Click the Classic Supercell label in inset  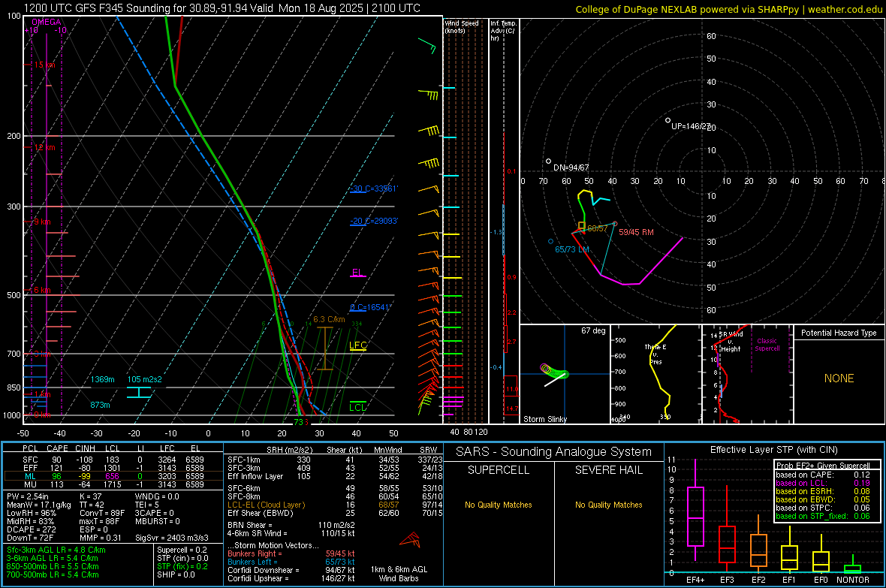tap(767, 345)
